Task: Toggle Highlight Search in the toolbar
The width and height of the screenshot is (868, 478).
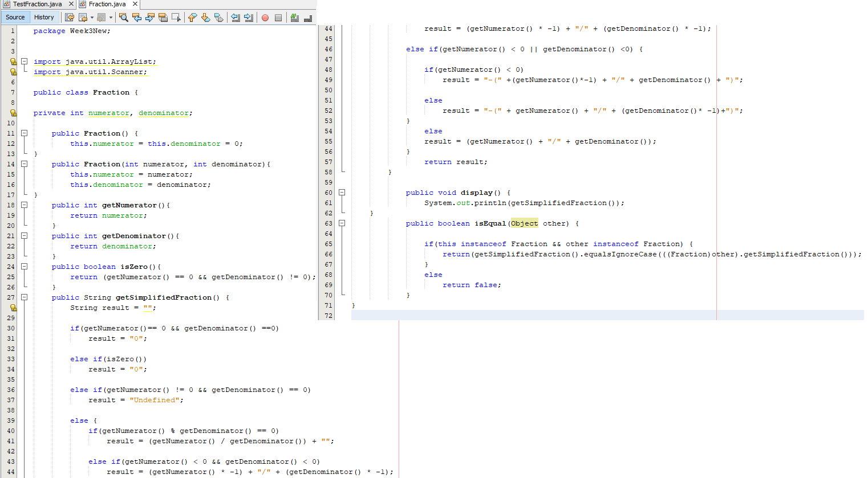Action: pyautogui.click(x=162, y=18)
